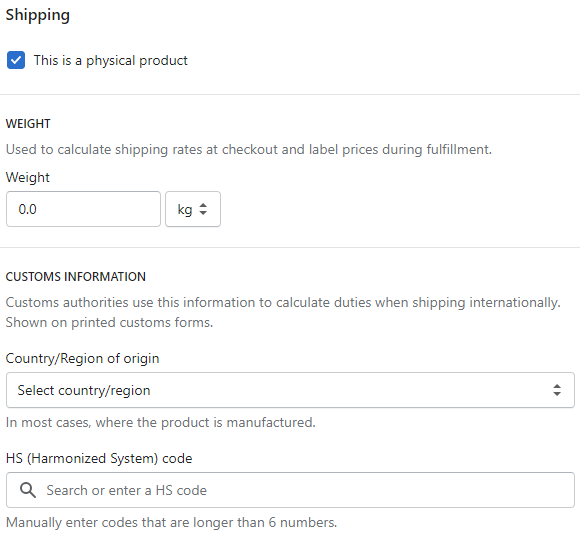
Task: Open the kg weight unit dropdown
Action: click(x=193, y=209)
